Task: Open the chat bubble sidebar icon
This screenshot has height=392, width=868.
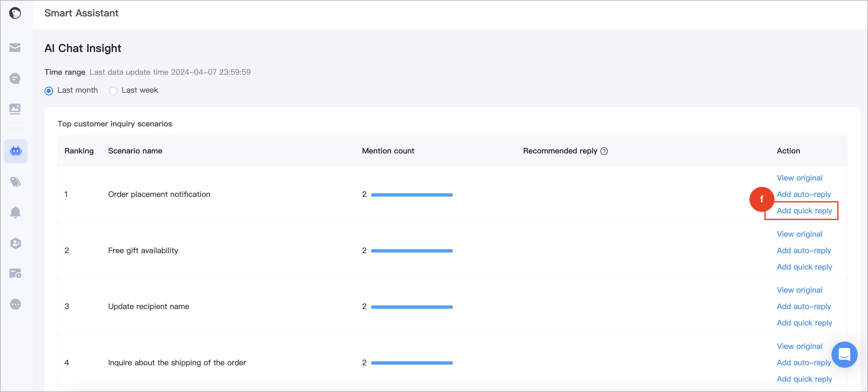Action: (15, 78)
